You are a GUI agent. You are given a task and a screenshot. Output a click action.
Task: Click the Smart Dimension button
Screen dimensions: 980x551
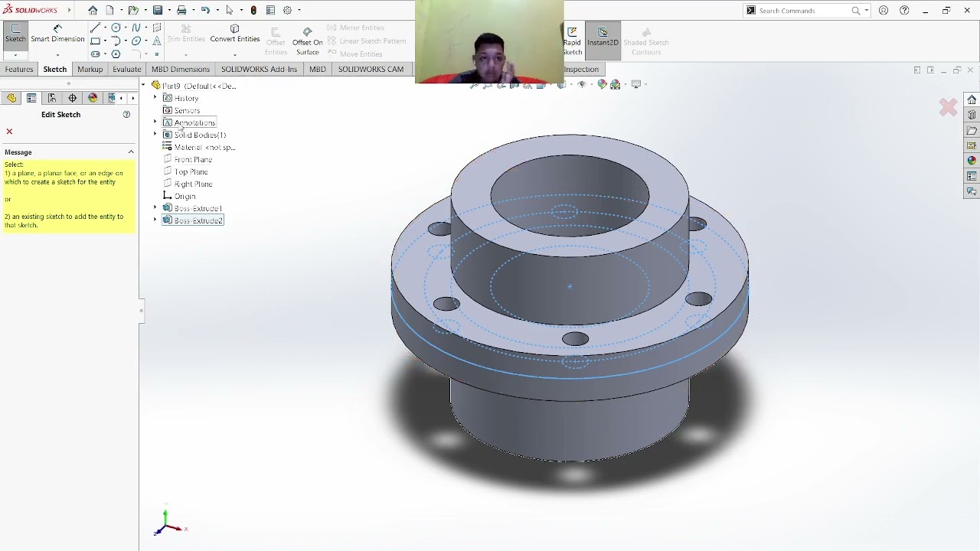tap(57, 34)
